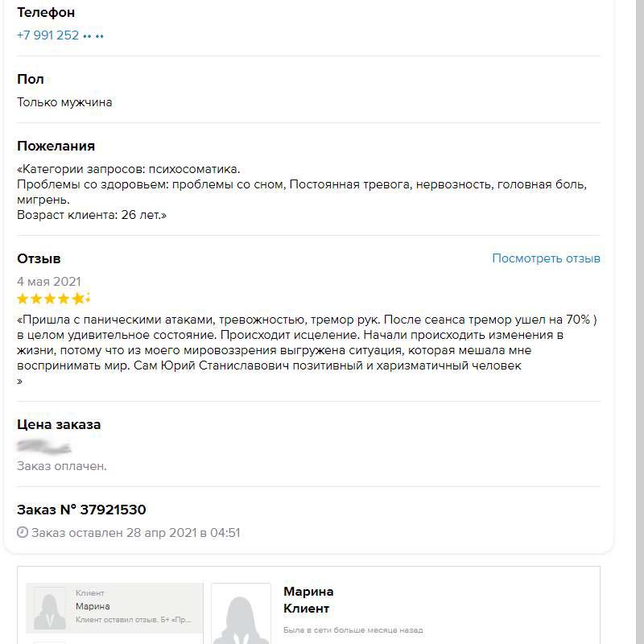
Task: Click the blurred order price value
Action: [44, 446]
